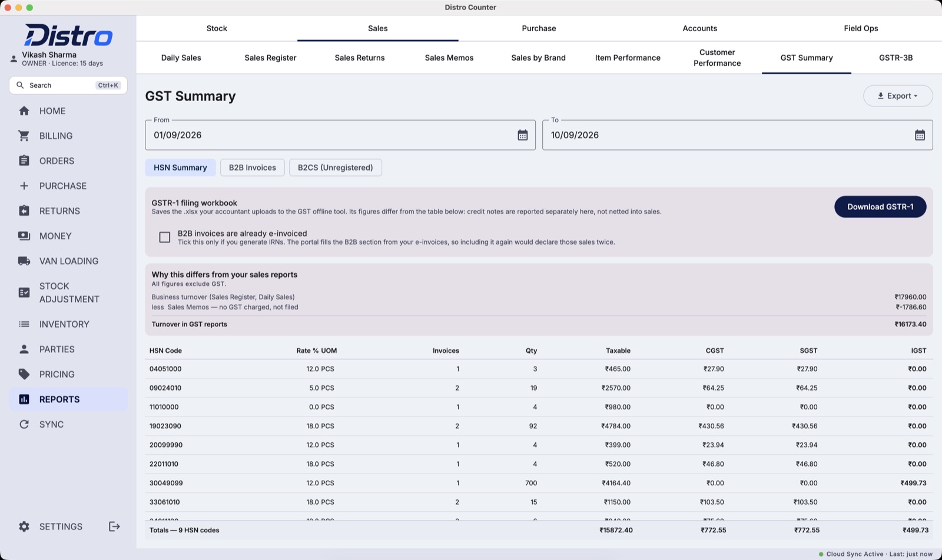Switch to the Stock top tab
Image resolution: width=942 pixels, height=560 pixels.
pyautogui.click(x=217, y=28)
